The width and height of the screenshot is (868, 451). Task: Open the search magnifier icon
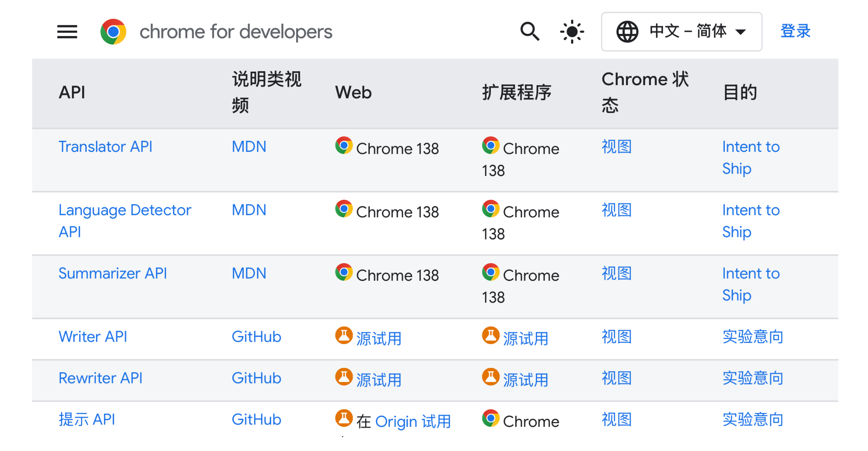click(529, 32)
